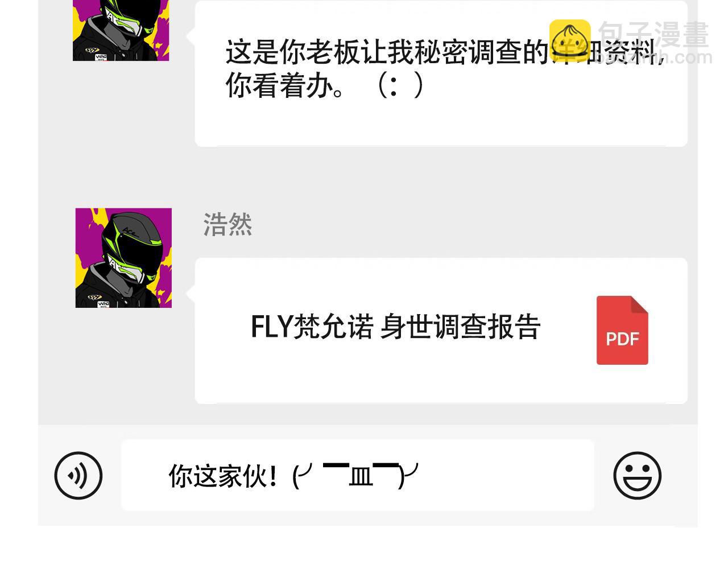Open the emoji smiley picker
The width and height of the screenshot is (728, 569).
click(x=637, y=476)
